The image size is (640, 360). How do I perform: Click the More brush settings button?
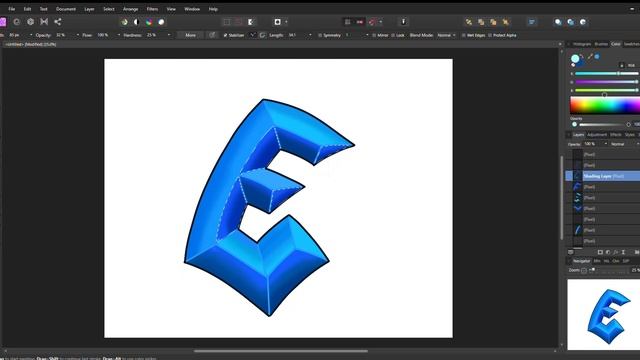coord(191,36)
